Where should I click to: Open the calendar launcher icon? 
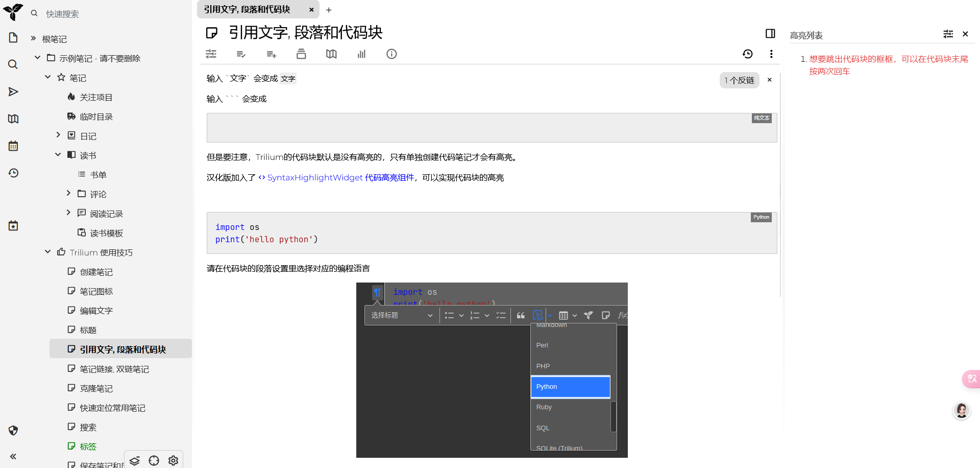[13, 146]
